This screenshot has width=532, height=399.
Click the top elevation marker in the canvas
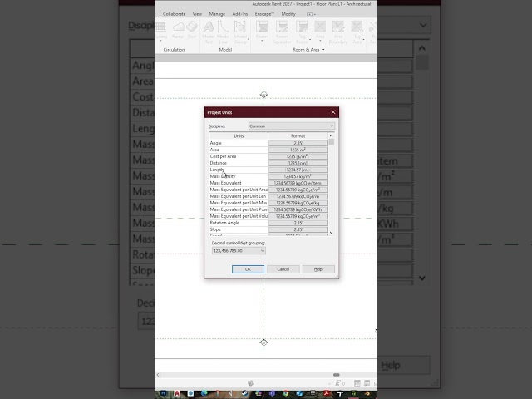[x=264, y=94]
